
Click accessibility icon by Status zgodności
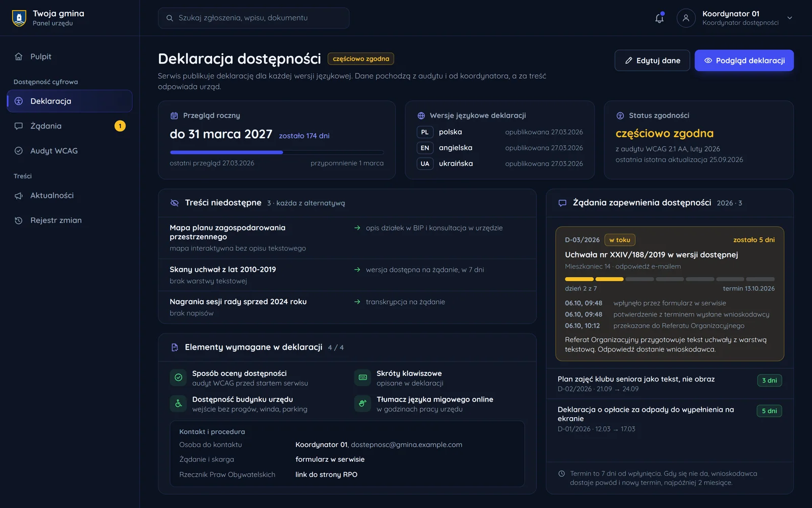620,116
